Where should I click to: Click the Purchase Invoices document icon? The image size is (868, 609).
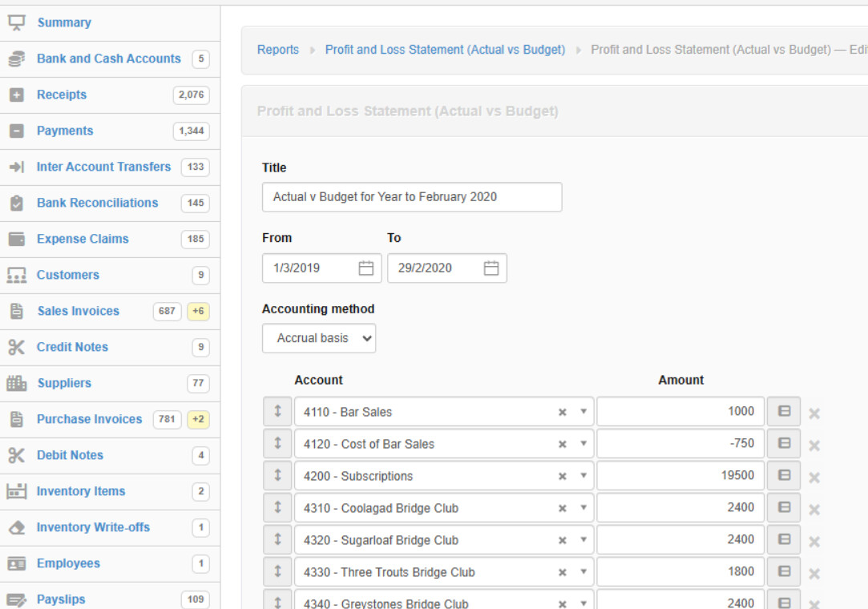point(17,419)
